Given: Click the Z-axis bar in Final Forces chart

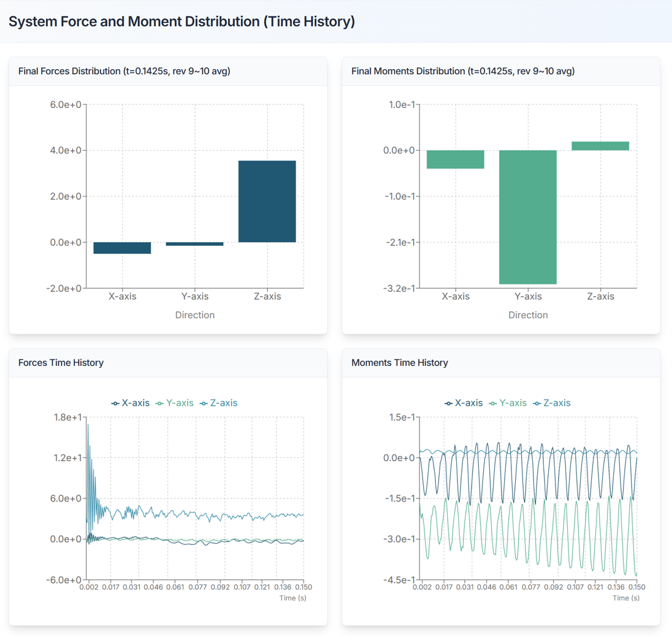Looking at the screenshot, I should point(267,201).
